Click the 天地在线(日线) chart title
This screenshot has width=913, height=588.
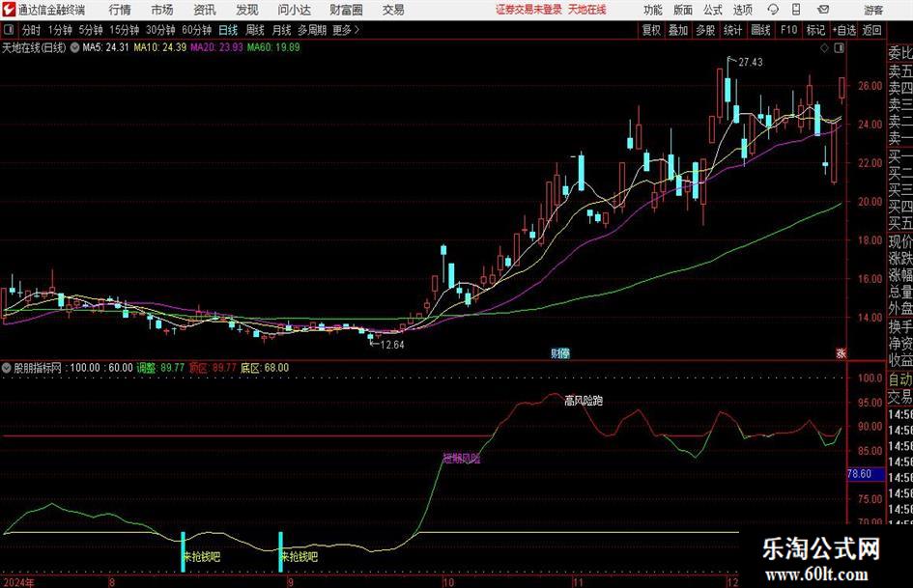tap(34, 47)
